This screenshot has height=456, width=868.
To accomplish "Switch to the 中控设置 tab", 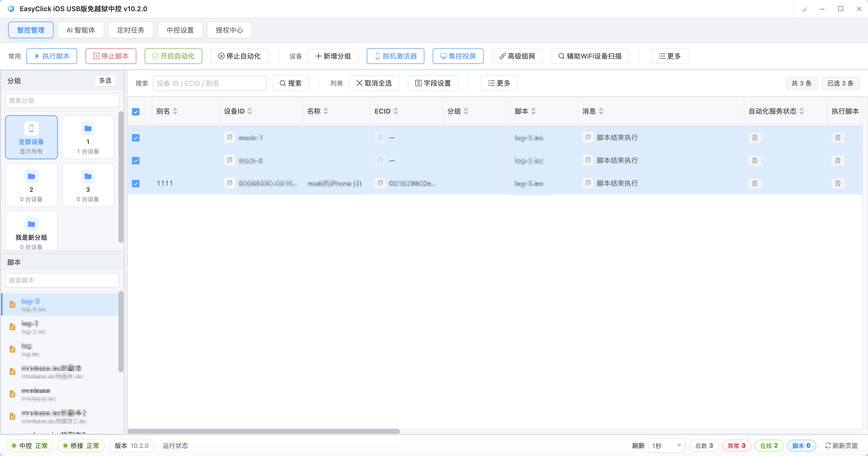I will coord(180,30).
